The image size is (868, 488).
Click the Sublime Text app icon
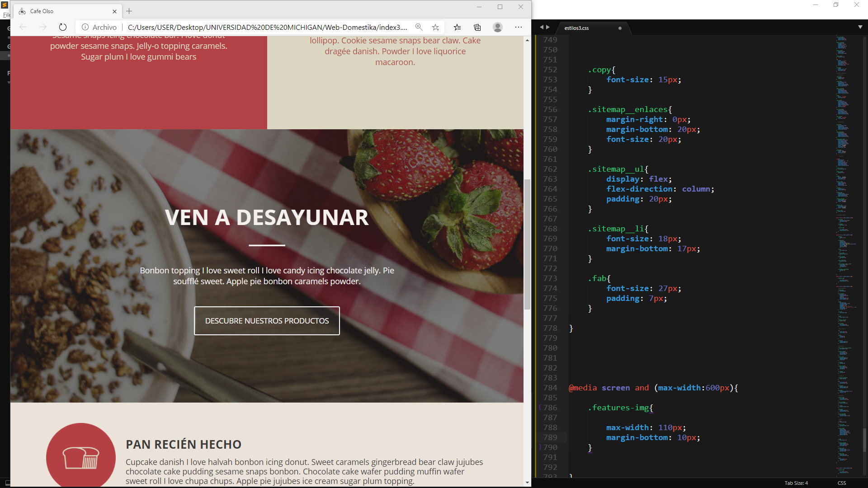(x=5, y=5)
